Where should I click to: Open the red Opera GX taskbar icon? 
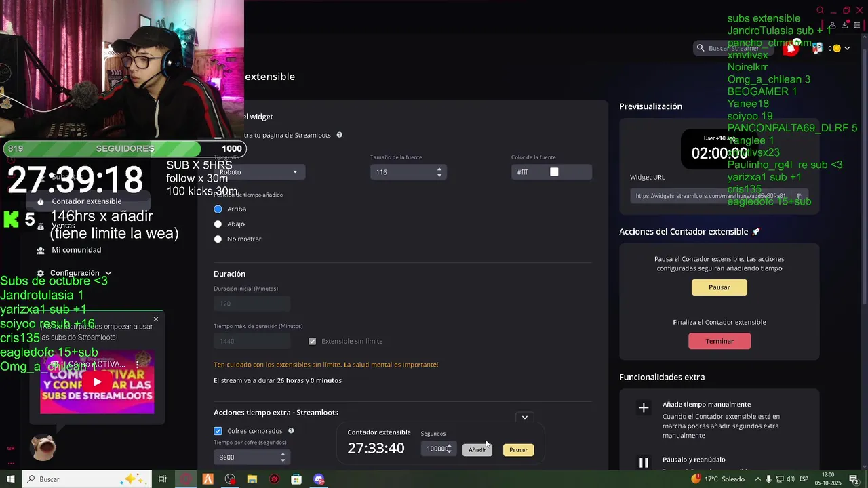pos(186,479)
